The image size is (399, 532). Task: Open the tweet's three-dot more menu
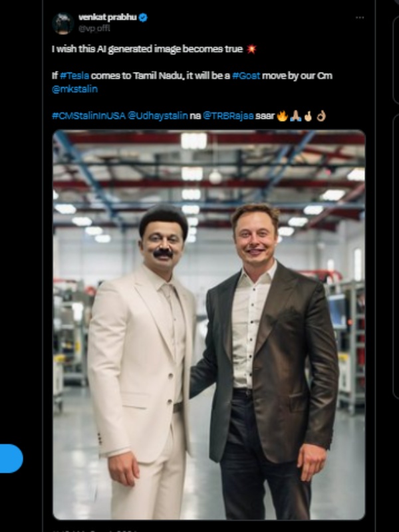click(359, 17)
